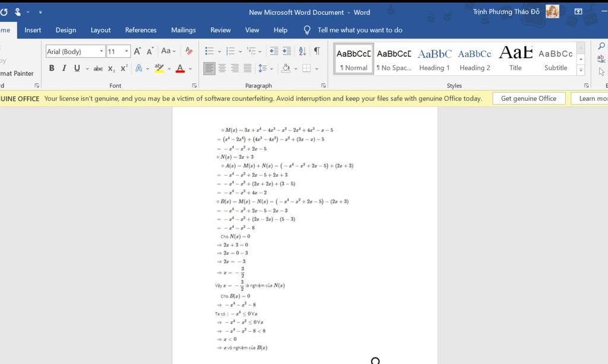Apply Text Effects and Typography
The height and width of the screenshot is (364, 608).
tap(138, 68)
